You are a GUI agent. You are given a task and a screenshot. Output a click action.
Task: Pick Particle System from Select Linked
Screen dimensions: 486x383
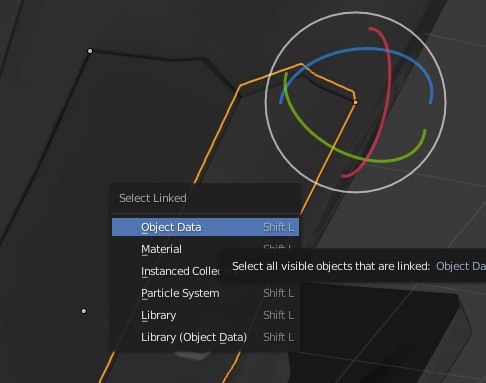[205, 293]
